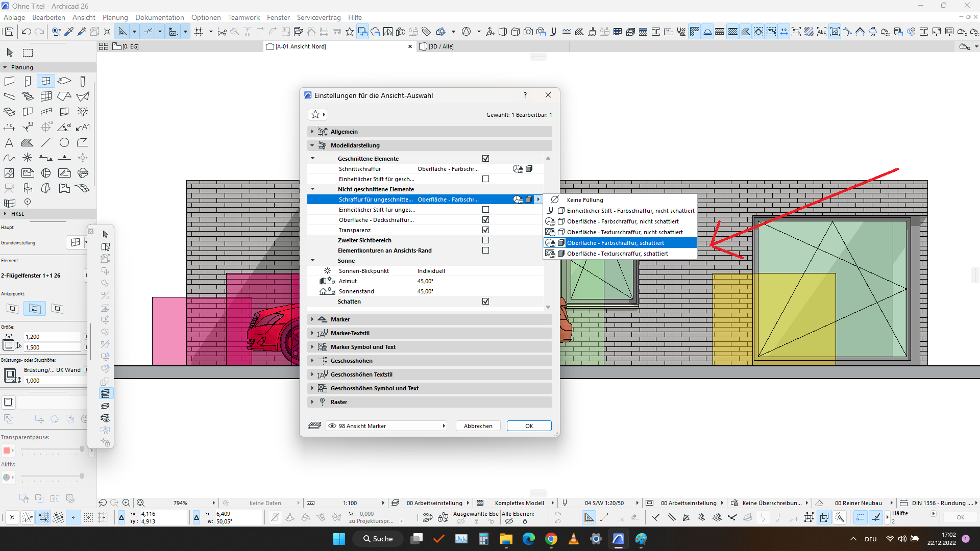Select the Circle drawing tool
Screen dimensions: 980x551
[64, 143]
